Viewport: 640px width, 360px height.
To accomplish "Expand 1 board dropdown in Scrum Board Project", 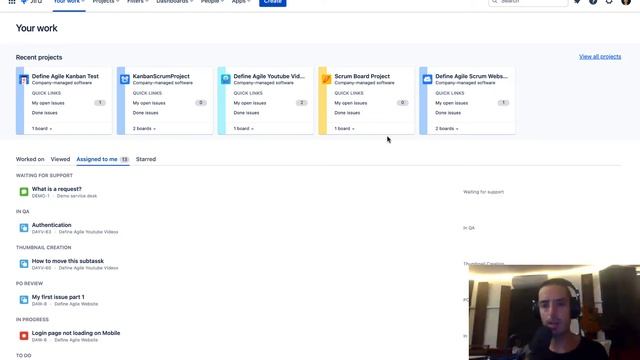I will pos(344,129).
